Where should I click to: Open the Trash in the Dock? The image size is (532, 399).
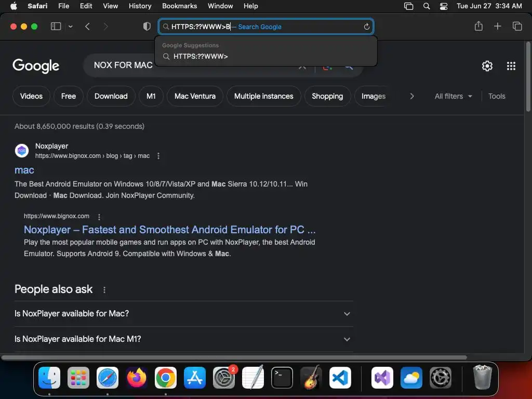click(x=482, y=377)
